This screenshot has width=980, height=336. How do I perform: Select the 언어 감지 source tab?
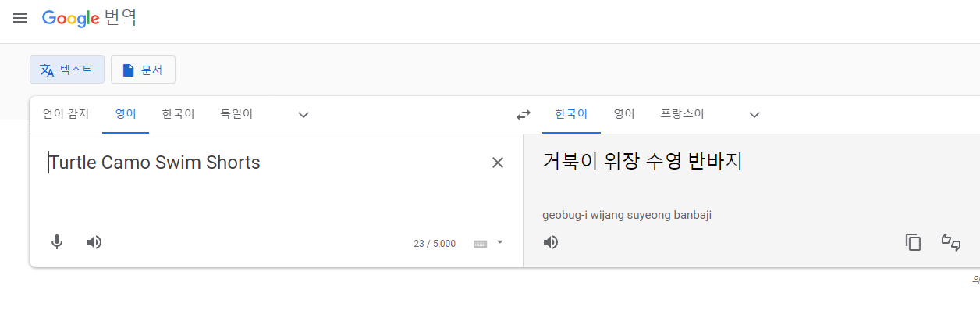(66, 114)
